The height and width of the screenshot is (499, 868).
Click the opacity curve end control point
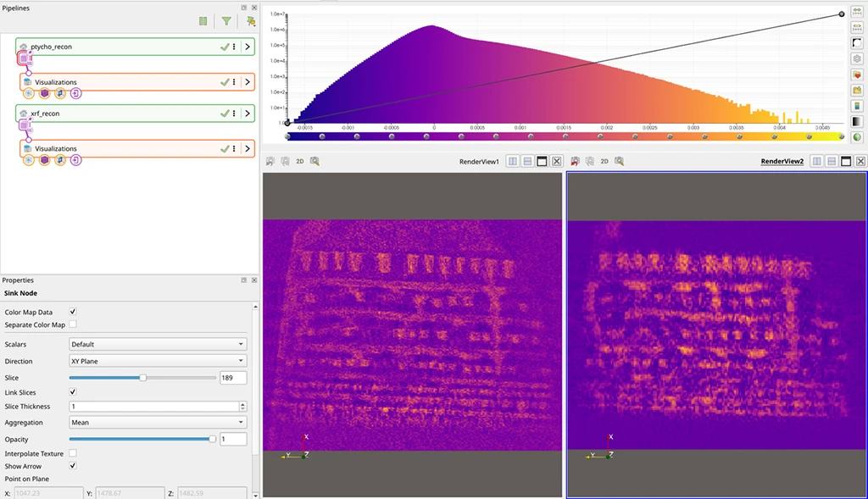(842, 14)
